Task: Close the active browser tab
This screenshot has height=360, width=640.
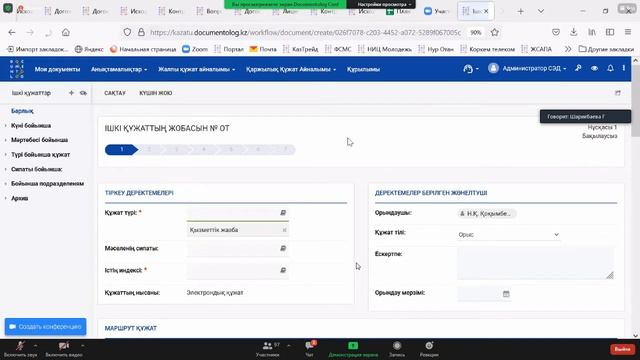Action: 486,11
